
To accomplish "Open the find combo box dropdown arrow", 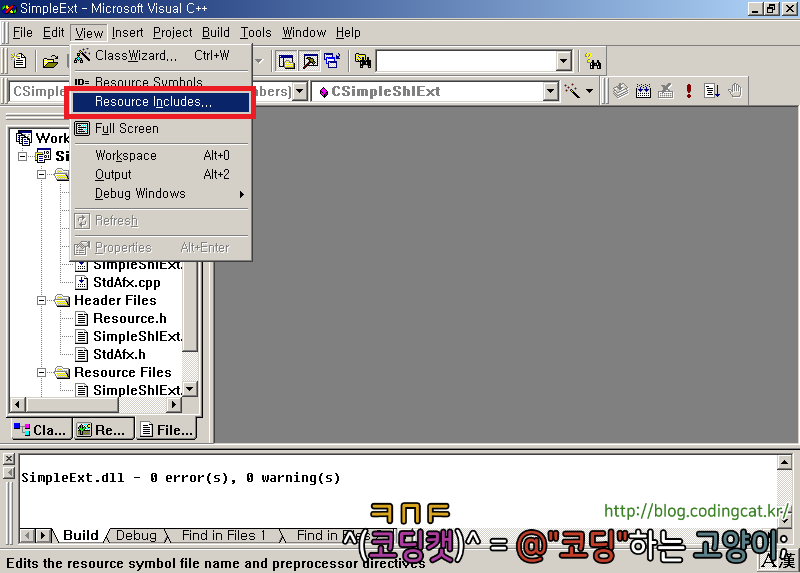I will point(563,62).
